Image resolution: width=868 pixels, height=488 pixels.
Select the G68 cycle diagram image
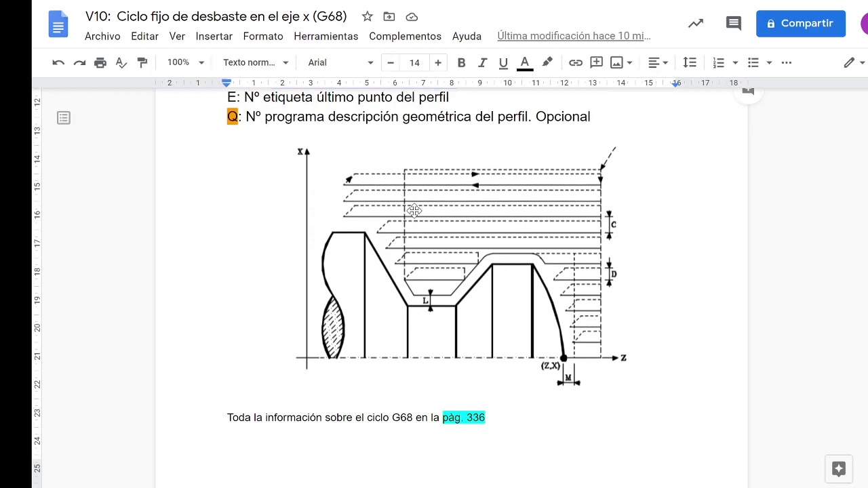(x=461, y=267)
